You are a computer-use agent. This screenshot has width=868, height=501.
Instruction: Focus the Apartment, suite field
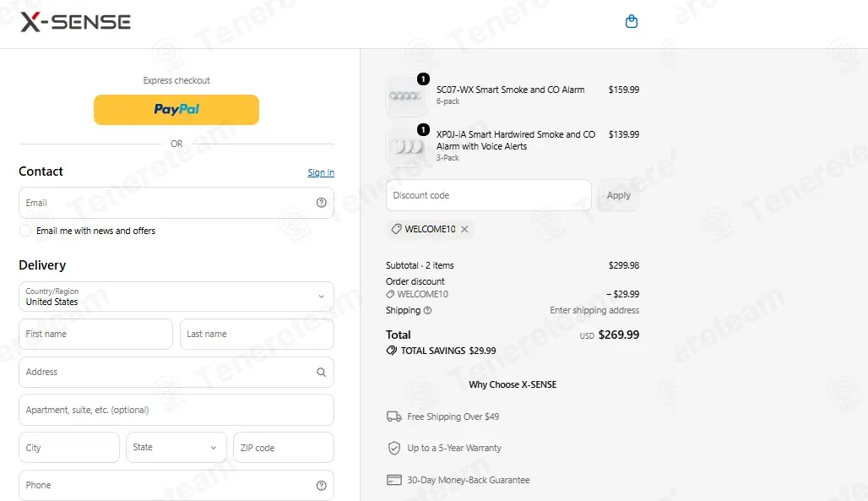[x=176, y=410]
